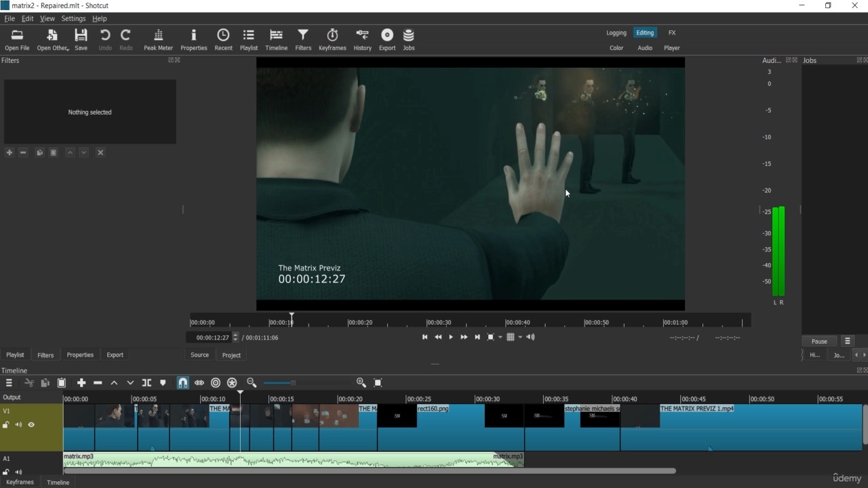Toggle scrub while dragging
The image size is (868, 488).
[x=199, y=383]
